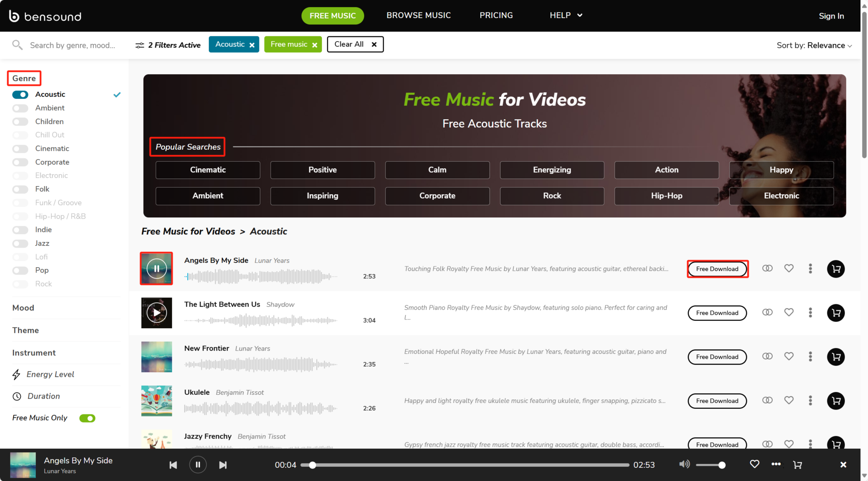The image size is (868, 481).
Task: Add The Light Between Us to cart
Action: 836,313
